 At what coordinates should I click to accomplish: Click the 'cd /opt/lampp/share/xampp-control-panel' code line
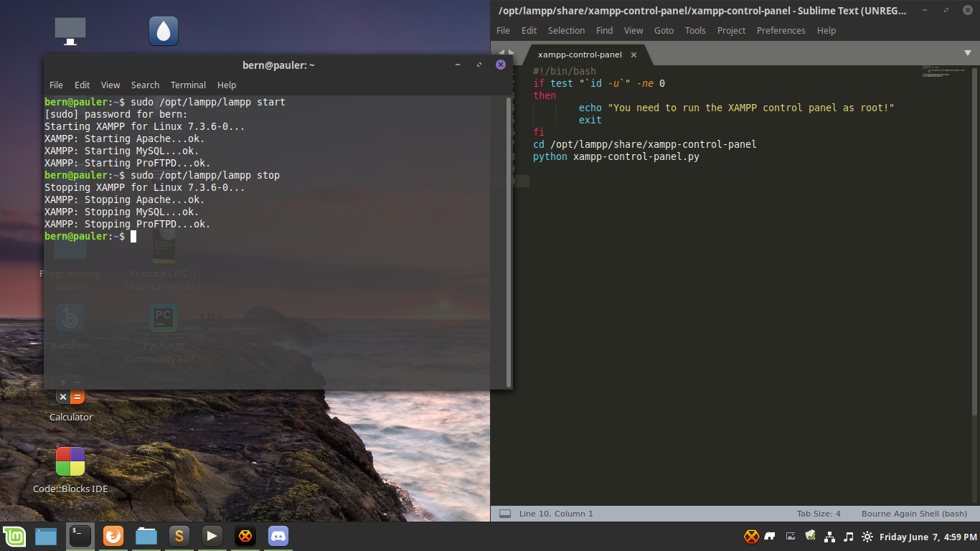(x=645, y=144)
